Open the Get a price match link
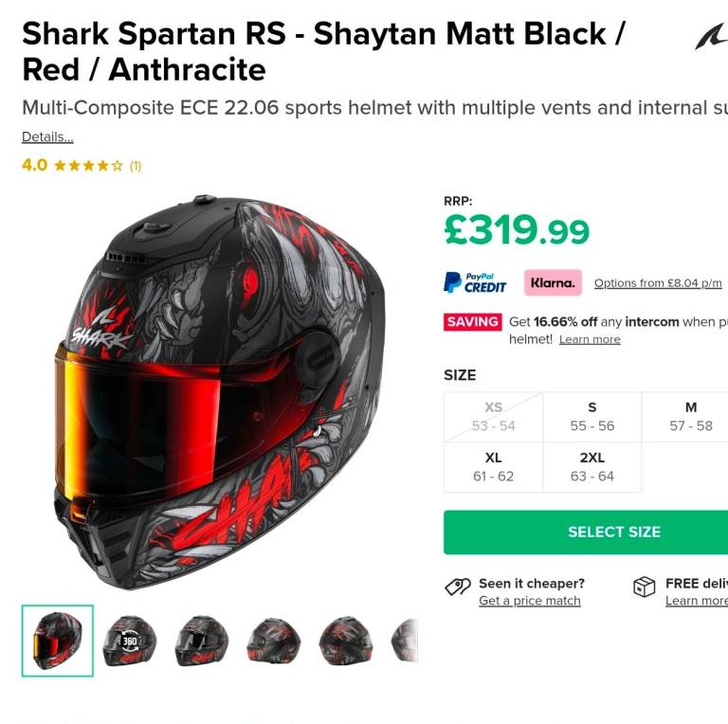The image size is (728, 724). tap(530, 601)
